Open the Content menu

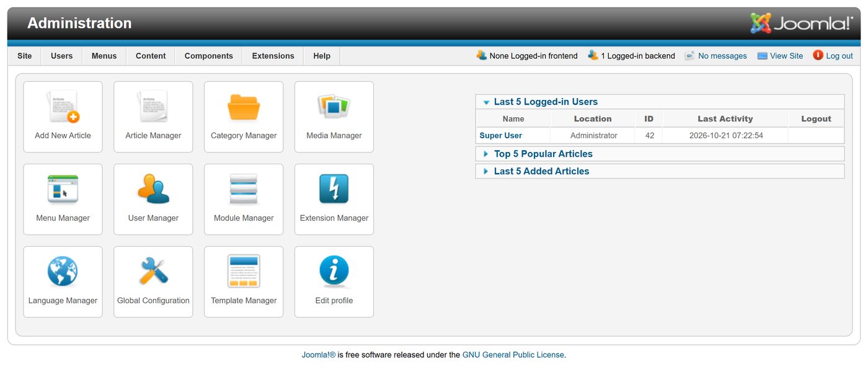151,56
